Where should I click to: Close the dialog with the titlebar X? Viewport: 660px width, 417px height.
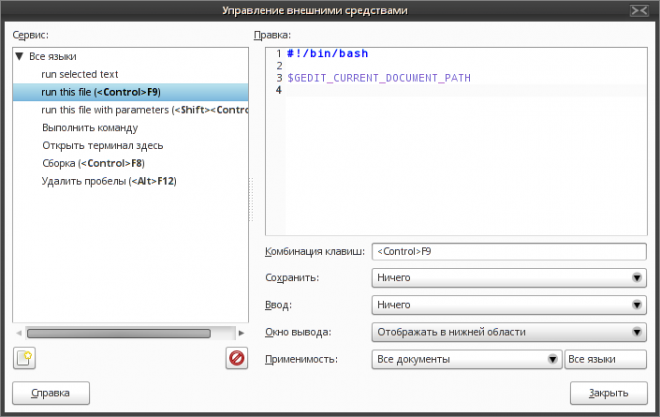(x=638, y=10)
